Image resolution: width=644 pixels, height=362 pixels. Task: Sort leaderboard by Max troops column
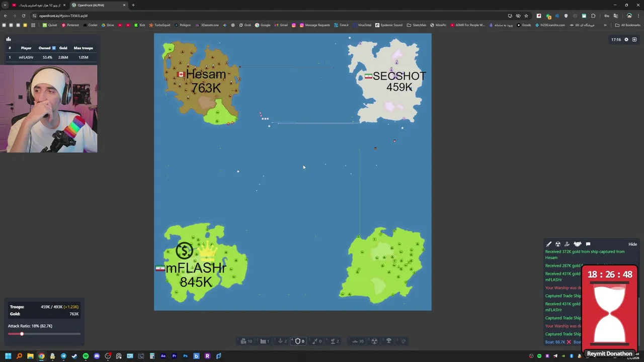[x=83, y=48]
